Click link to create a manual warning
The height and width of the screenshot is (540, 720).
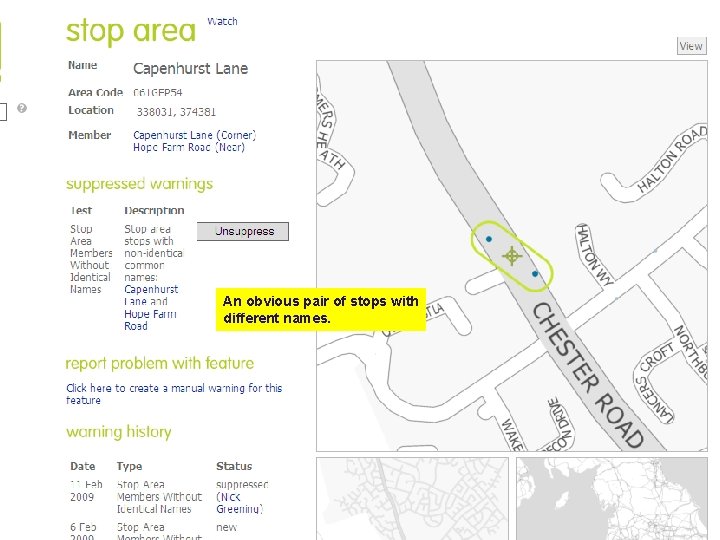[x=174, y=394]
